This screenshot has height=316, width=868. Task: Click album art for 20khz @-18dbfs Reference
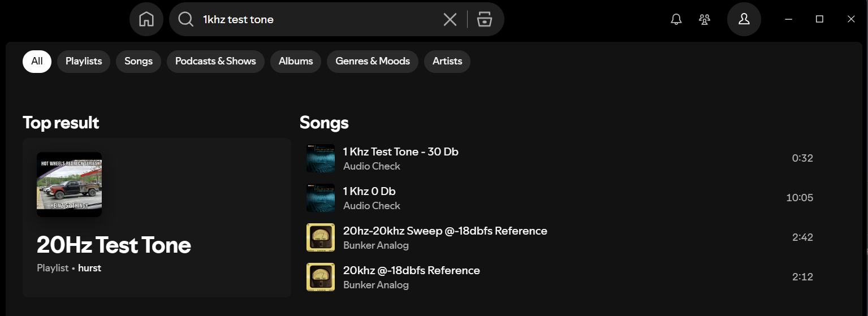tap(320, 277)
